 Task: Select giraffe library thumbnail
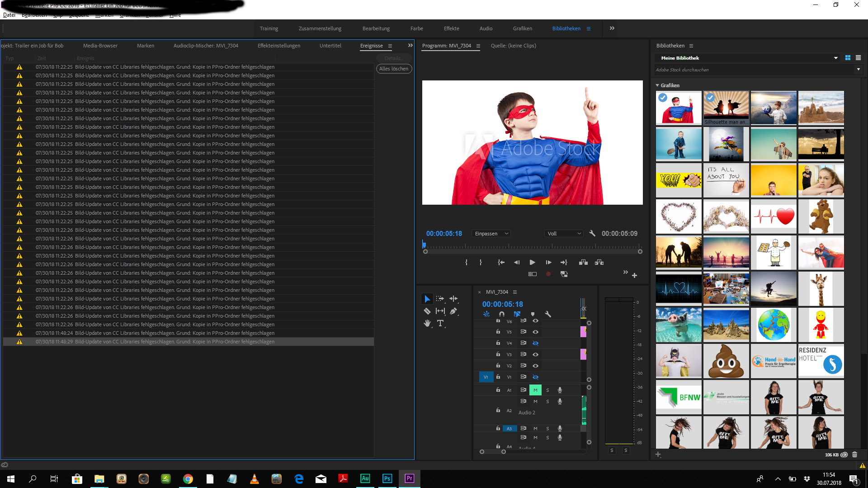click(821, 289)
